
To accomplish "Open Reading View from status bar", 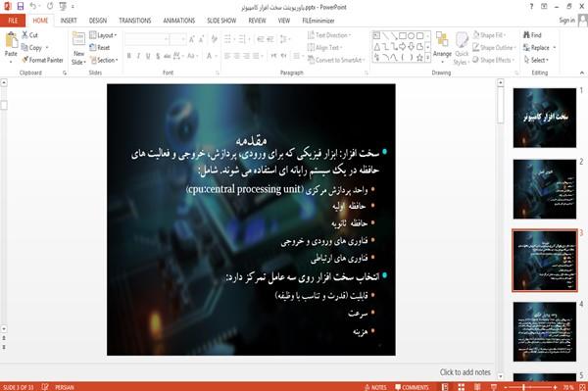I will 477,387.
